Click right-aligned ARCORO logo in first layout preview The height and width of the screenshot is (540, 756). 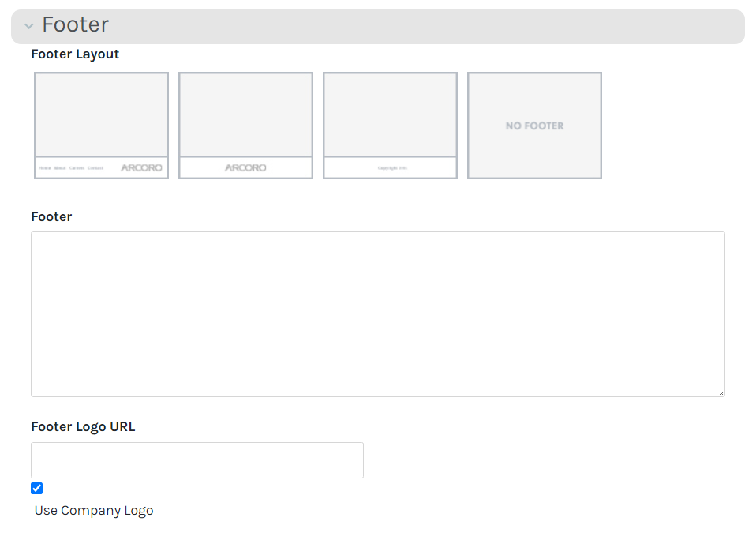(141, 168)
